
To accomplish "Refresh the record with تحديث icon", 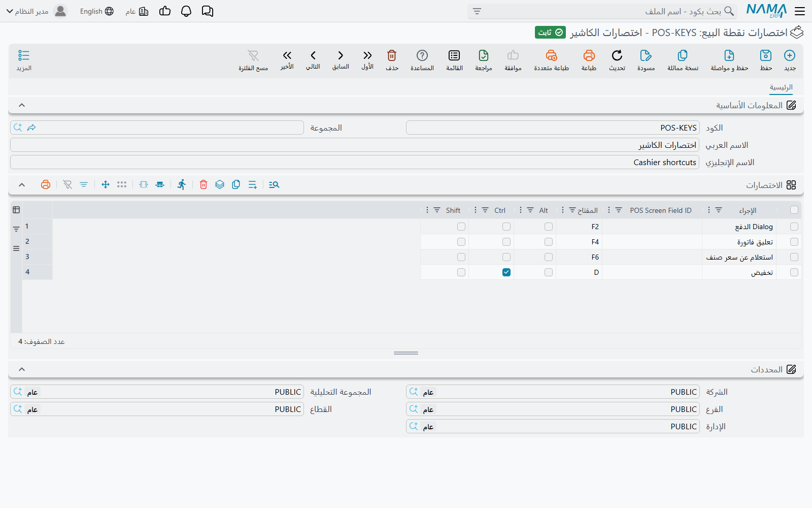I will (x=617, y=56).
